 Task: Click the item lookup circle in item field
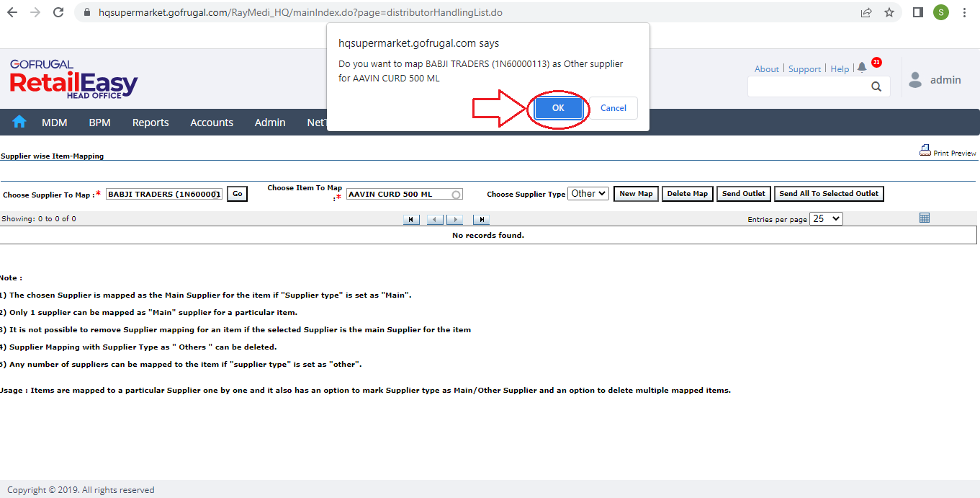pyautogui.click(x=456, y=195)
